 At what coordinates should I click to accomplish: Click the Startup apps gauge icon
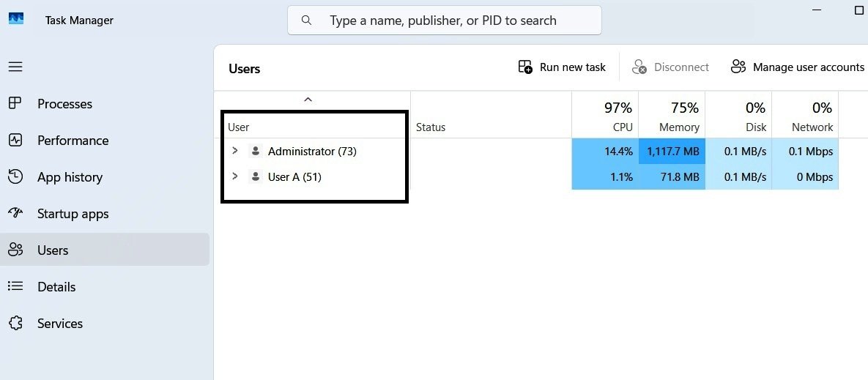pos(15,213)
